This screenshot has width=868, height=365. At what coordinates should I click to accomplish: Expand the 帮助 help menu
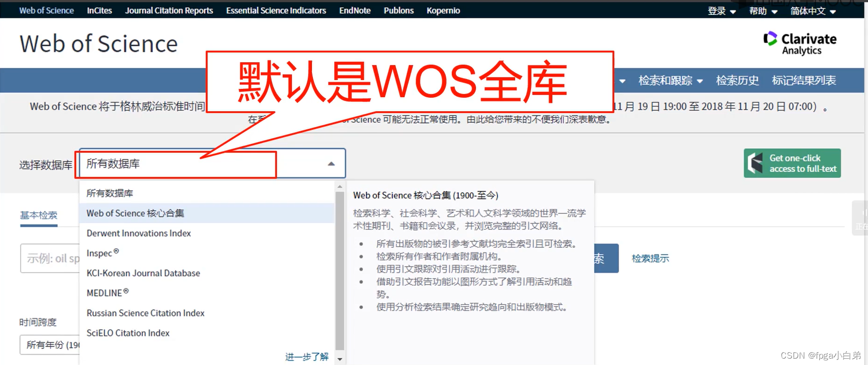(x=763, y=11)
